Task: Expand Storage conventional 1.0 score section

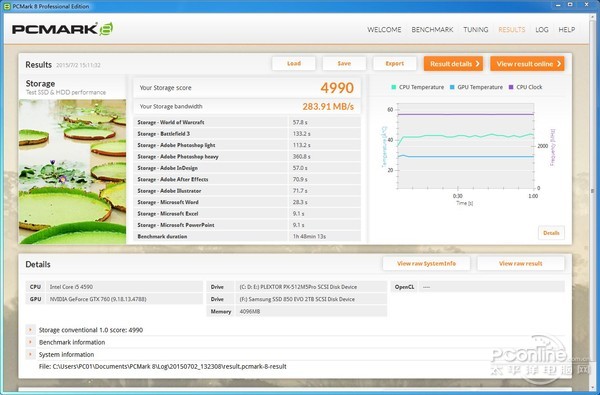Action: [30, 330]
